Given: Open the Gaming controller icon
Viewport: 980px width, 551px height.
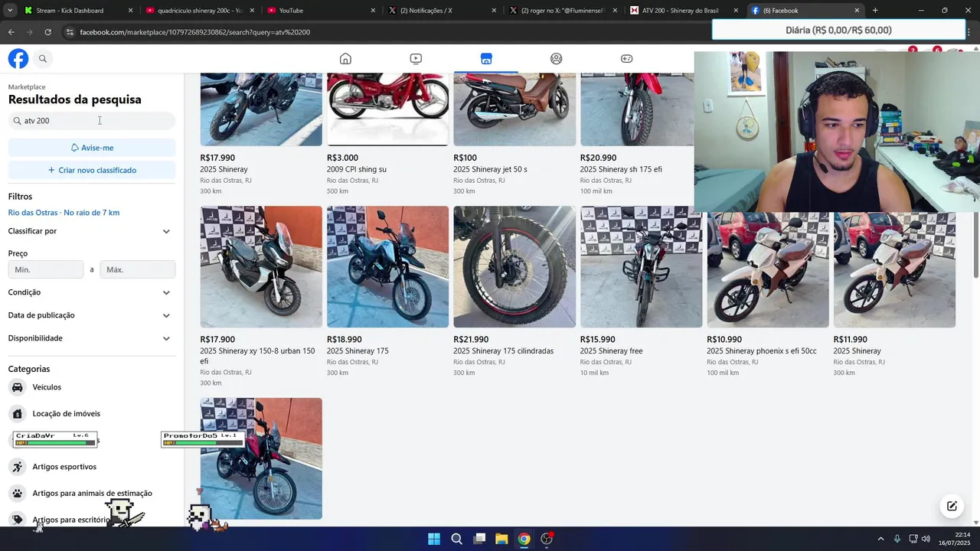Looking at the screenshot, I should pyautogui.click(x=626, y=58).
